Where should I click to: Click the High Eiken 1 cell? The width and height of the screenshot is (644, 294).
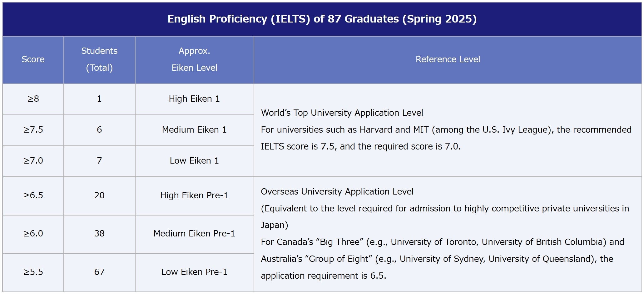coord(194,99)
